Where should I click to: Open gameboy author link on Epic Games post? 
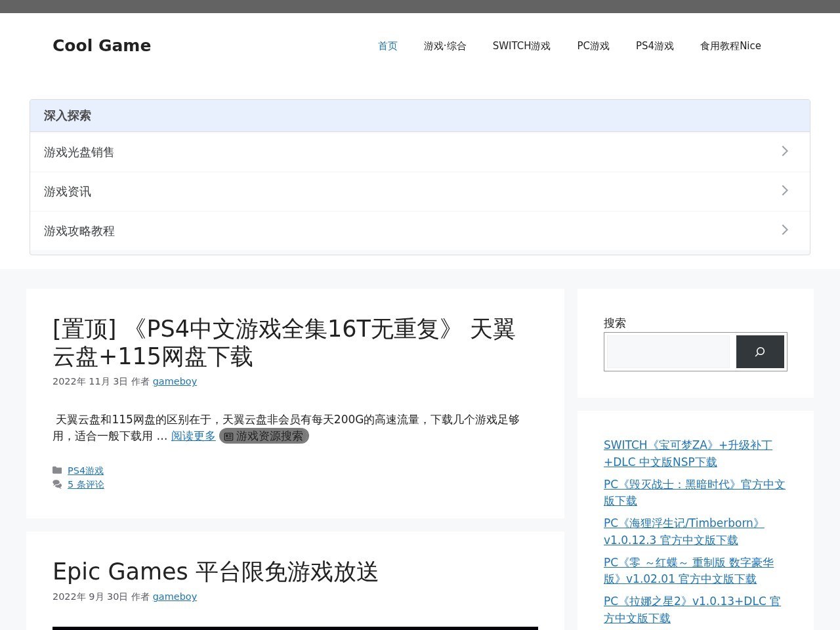(175, 597)
